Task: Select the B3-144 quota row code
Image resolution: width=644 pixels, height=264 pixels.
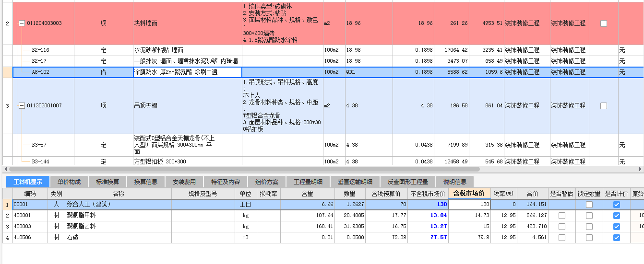Action: coord(40,161)
